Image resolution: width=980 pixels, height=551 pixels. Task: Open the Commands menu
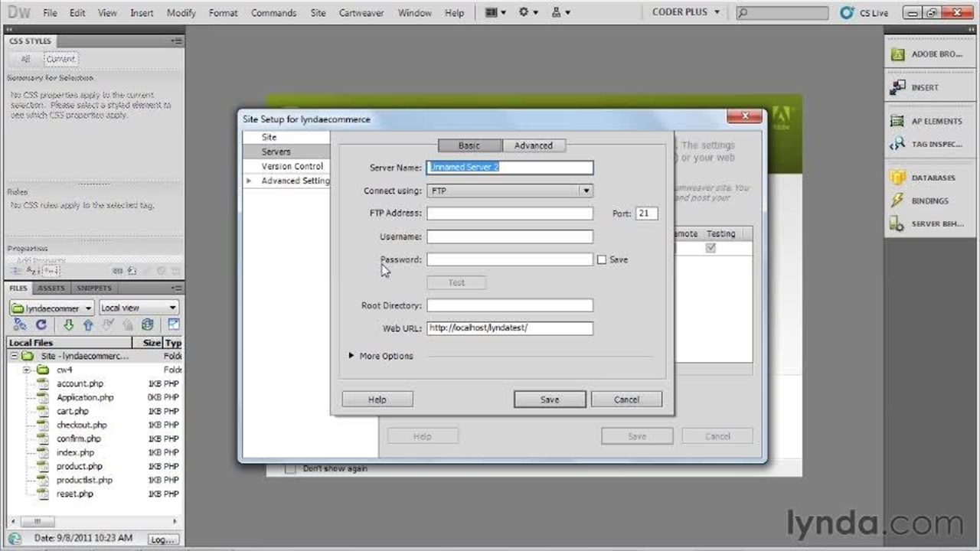[273, 13]
